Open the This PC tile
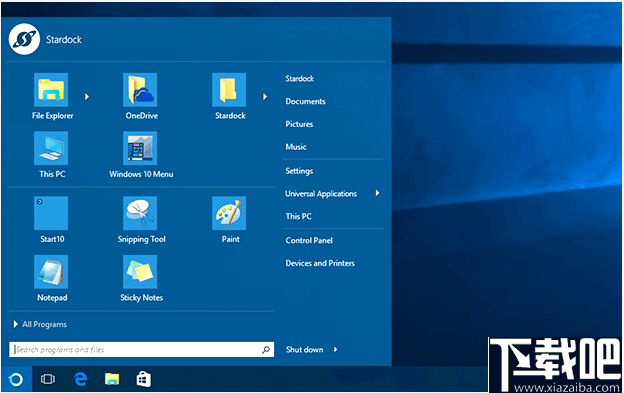The height and width of the screenshot is (393, 624). (51, 148)
